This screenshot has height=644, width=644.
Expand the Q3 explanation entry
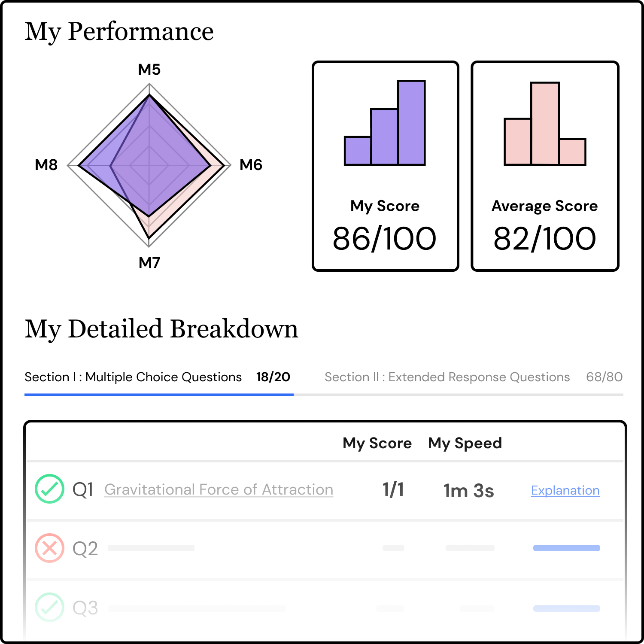coord(566,608)
